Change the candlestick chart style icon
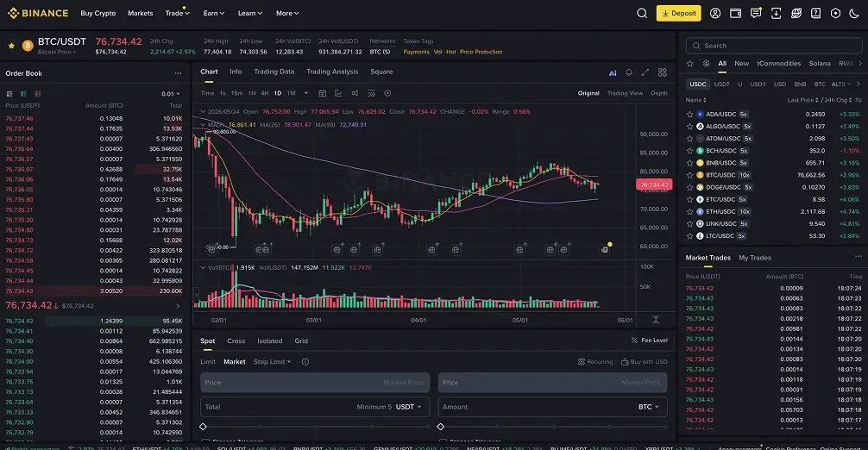Viewport: 868px width, 450px height. click(x=355, y=93)
